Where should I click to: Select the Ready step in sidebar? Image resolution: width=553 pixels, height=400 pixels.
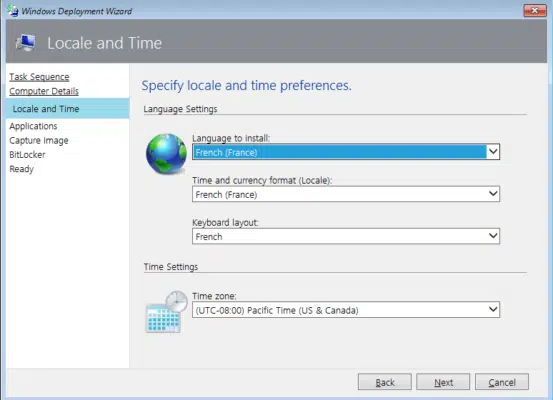(x=22, y=169)
